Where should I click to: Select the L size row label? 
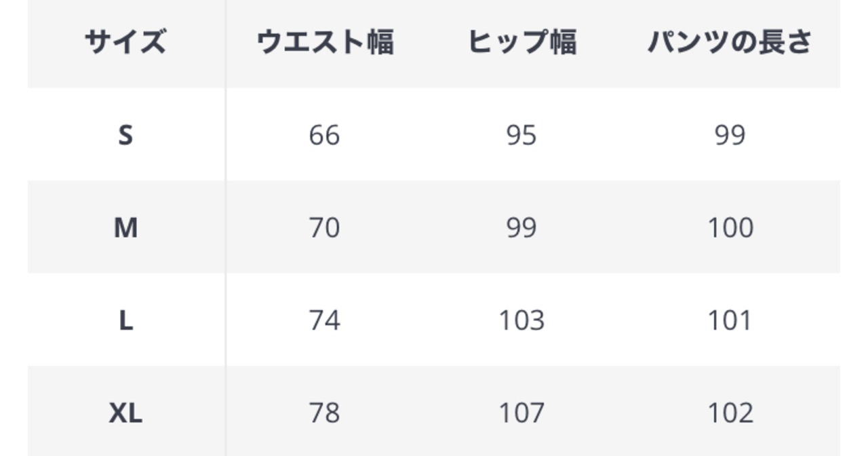tap(125, 320)
